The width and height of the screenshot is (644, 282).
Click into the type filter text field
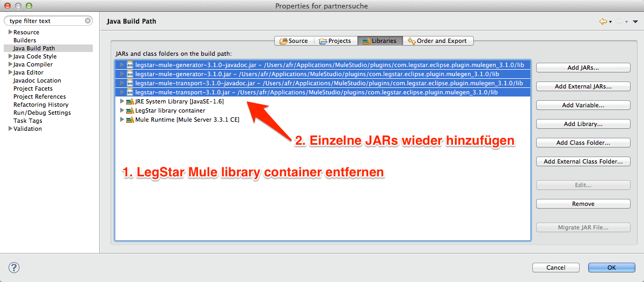coord(46,21)
